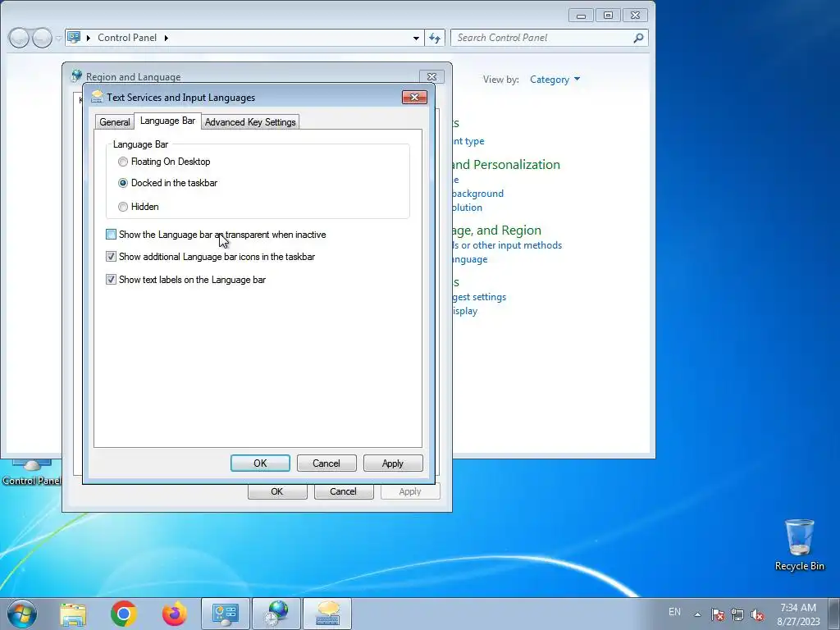Expand the address bar history dropdown
This screenshot has height=630, width=840.
[416, 38]
